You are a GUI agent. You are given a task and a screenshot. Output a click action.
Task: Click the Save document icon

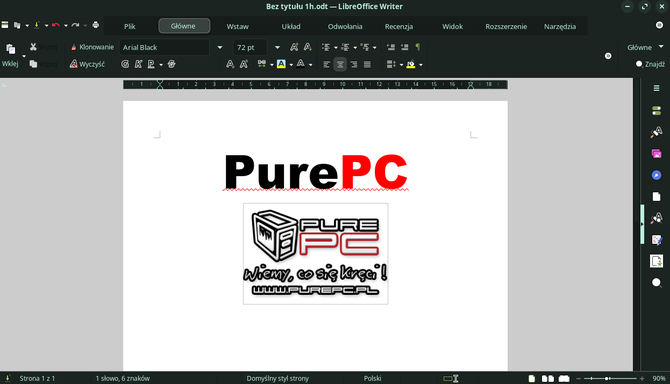click(x=37, y=25)
